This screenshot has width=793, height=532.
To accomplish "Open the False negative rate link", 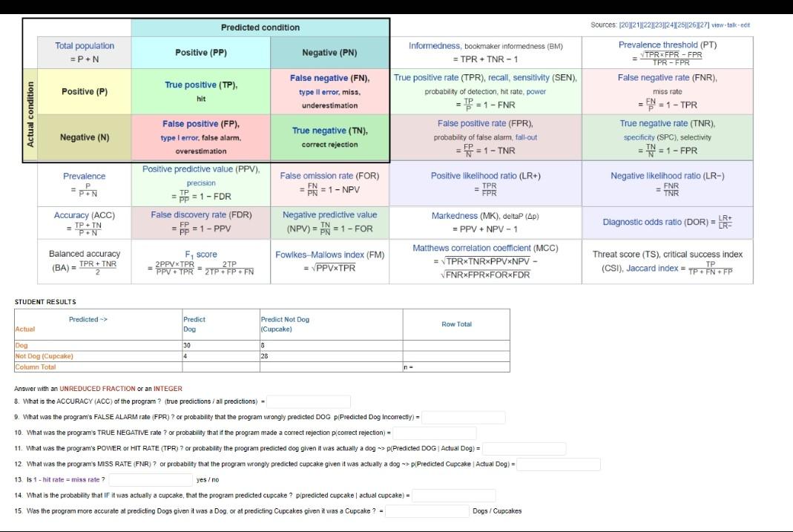I will point(654,77).
